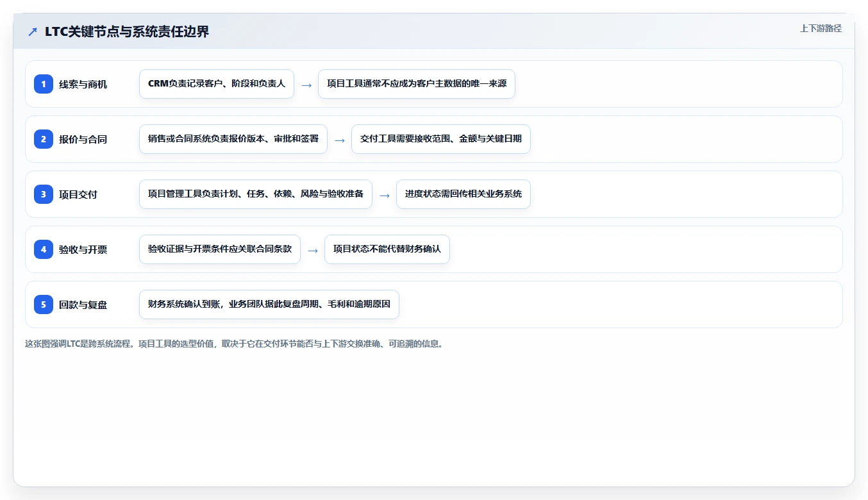Select the 销售或合同系统负责报价版本、审批和签署 box
Image resolution: width=868 pixels, height=500 pixels.
tap(233, 139)
